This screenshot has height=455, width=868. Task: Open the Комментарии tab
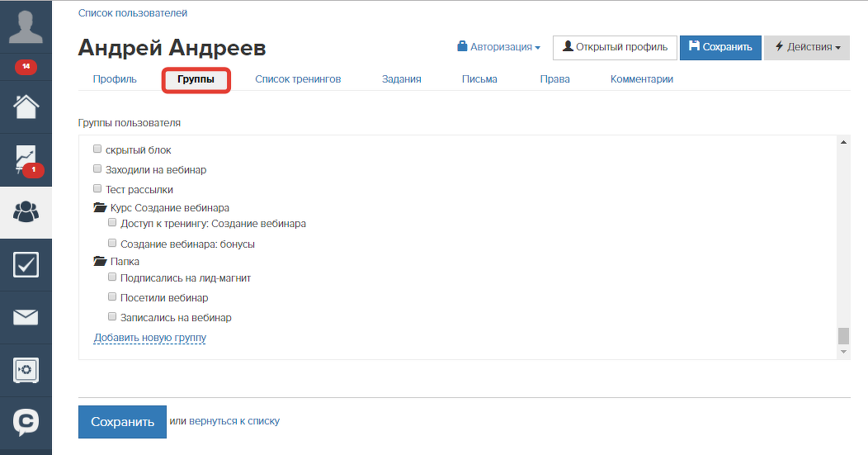[642, 79]
